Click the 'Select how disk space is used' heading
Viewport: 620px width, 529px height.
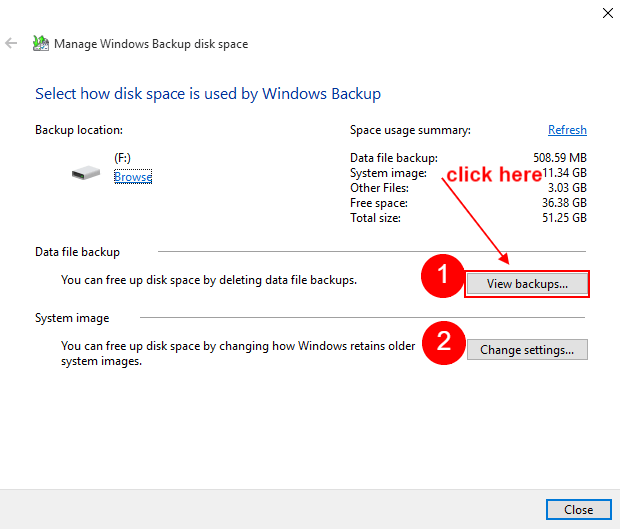[x=208, y=94]
